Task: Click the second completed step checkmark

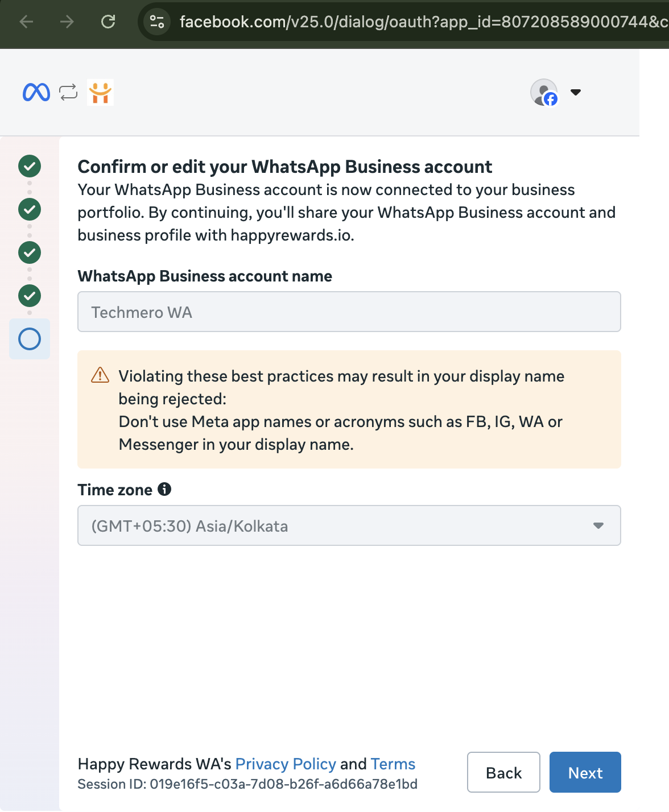Action: pos(30,209)
